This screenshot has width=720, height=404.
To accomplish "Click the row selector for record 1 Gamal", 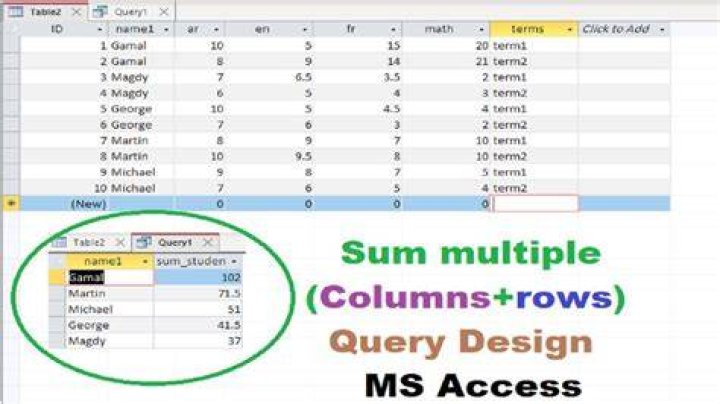I will coord(11,45).
